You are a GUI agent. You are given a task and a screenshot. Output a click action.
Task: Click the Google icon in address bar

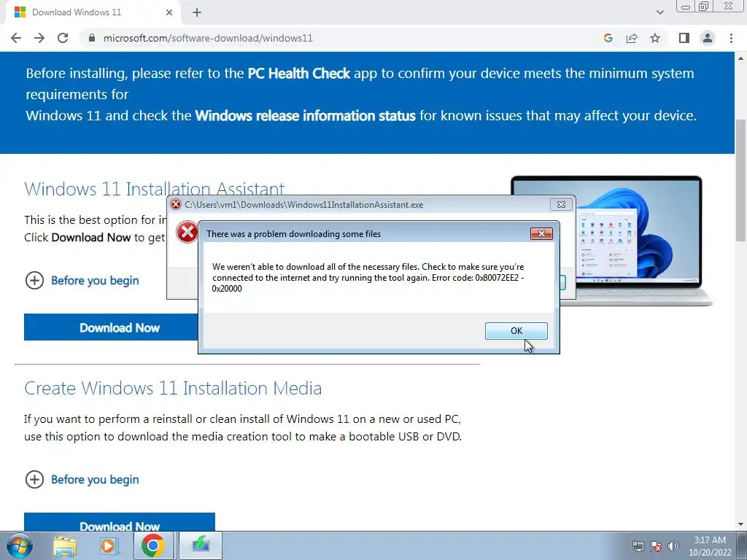click(x=608, y=38)
